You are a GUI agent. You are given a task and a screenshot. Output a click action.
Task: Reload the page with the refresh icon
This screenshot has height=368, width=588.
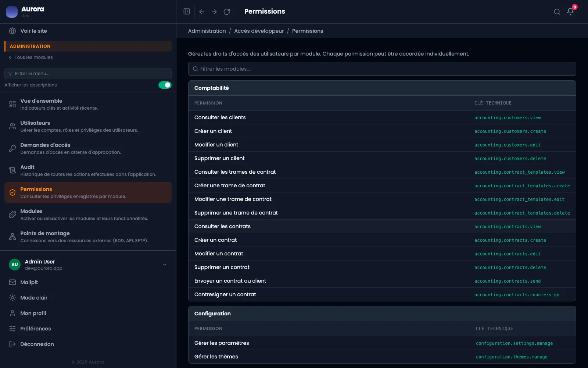pyautogui.click(x=227, y=12)
